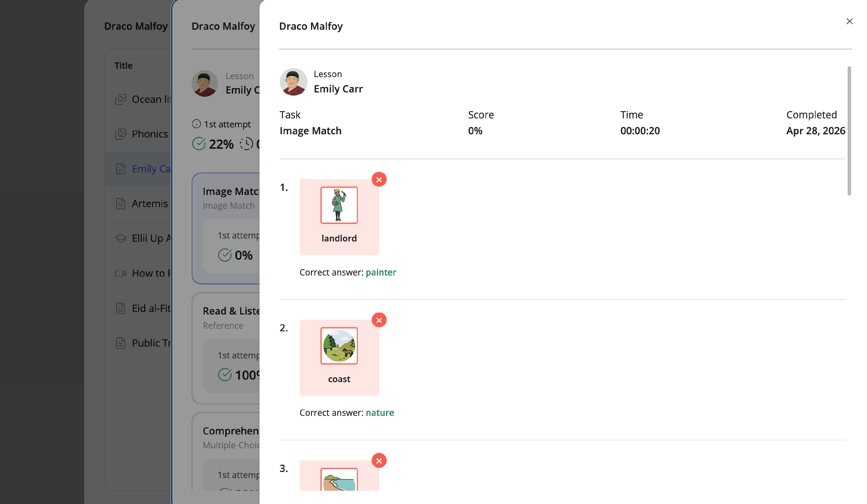Click the painter image thumbnail in question 1
This screenshot has width=867, height=504.
(339, 205)
